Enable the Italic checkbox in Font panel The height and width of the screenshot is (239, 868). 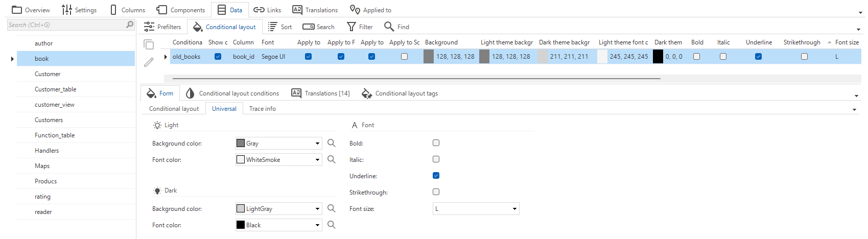point(436,159)
